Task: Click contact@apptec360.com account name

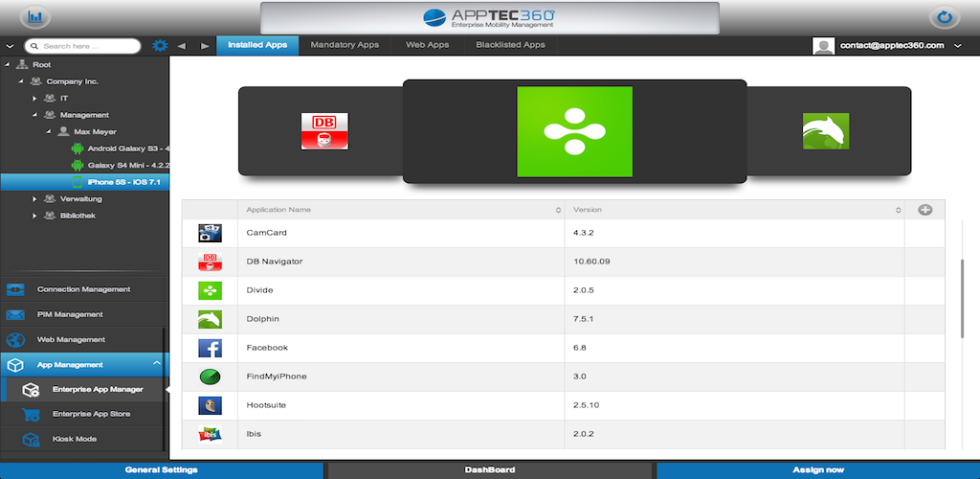Action: coord(892,46)
